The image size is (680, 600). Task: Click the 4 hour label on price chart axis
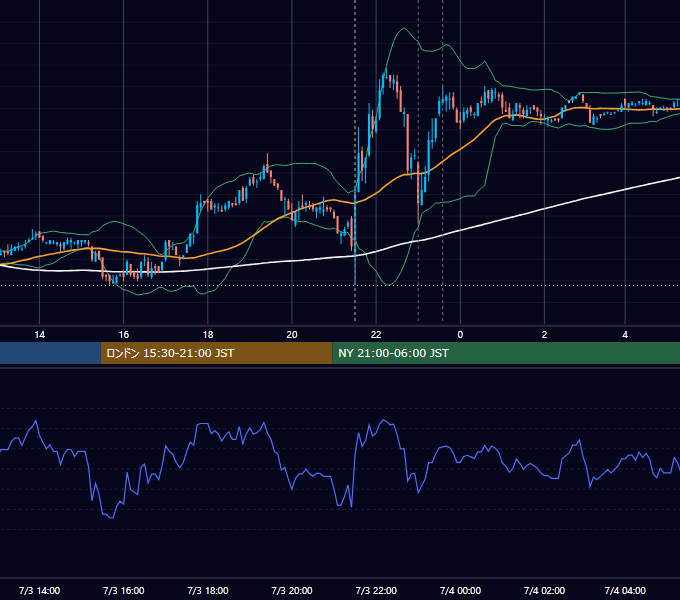(625, 335)
